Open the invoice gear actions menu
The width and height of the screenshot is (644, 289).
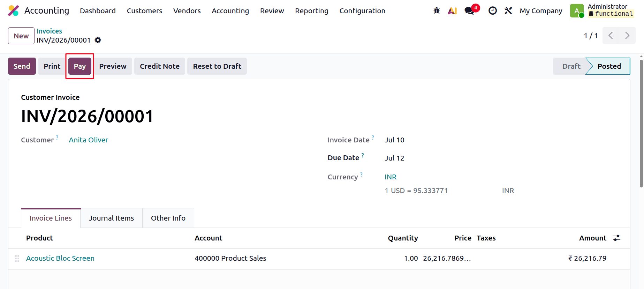(x=98, y=40)
